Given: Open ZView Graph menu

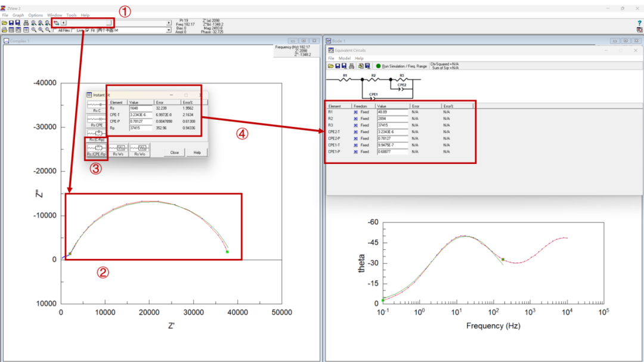Looking at the screenshot, I should (x=18, y=15).
